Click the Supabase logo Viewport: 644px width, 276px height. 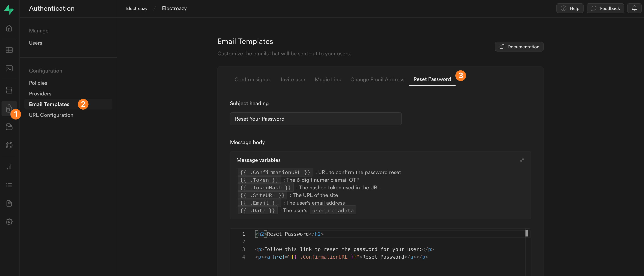[x=9, y=10]
